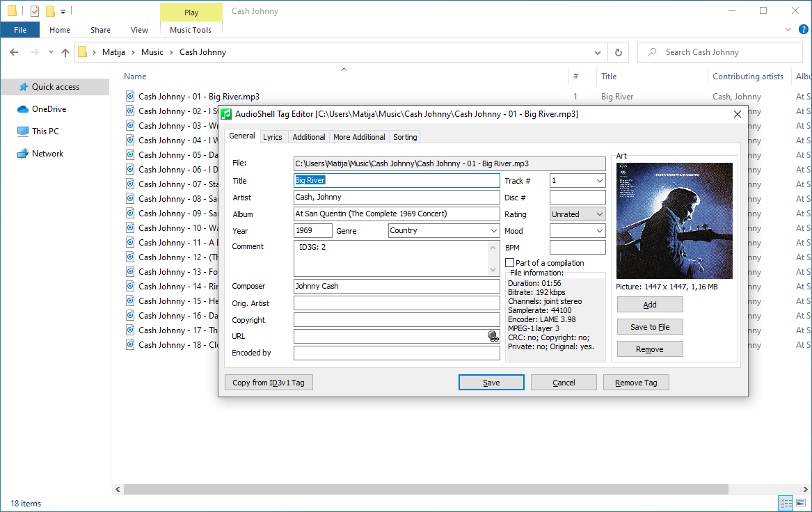Expand the breadcrumb arrow after Matija

click(133, 52)
